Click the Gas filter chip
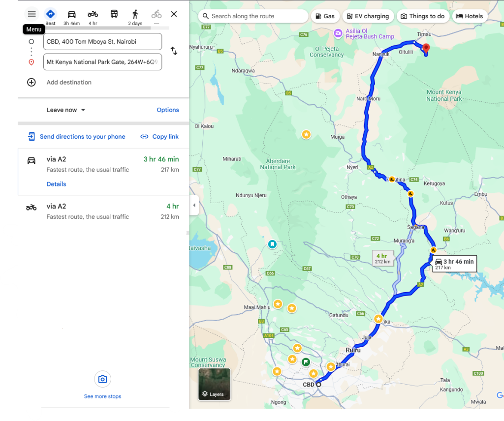504x421 pixels. click(x=325, y=16)
